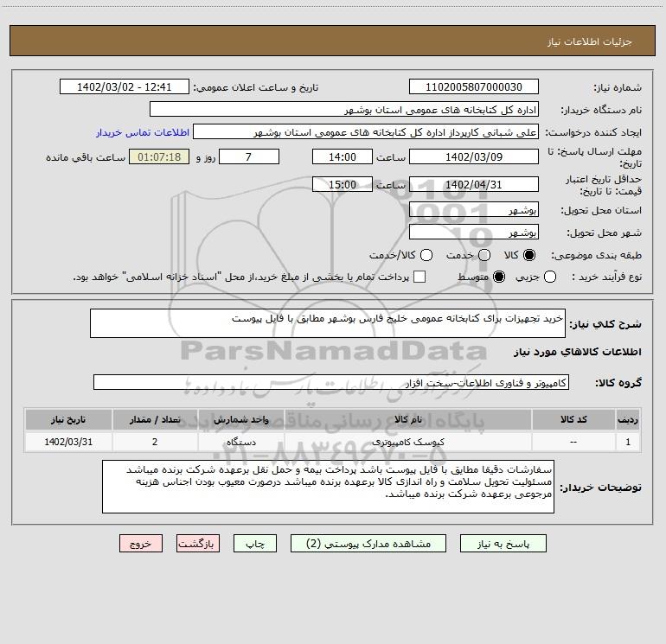Click request number field 1102005807000030

474,87
